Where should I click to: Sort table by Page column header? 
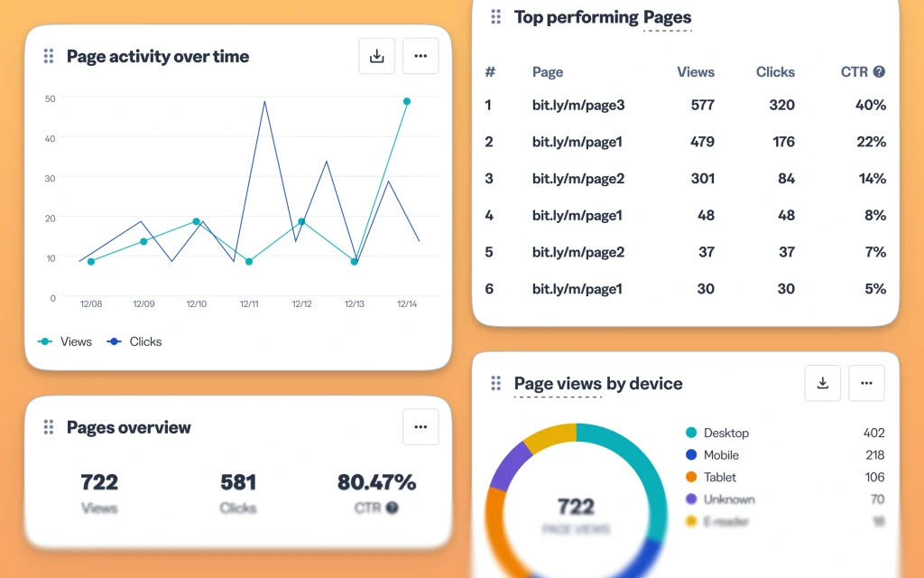tap(548, 72)
